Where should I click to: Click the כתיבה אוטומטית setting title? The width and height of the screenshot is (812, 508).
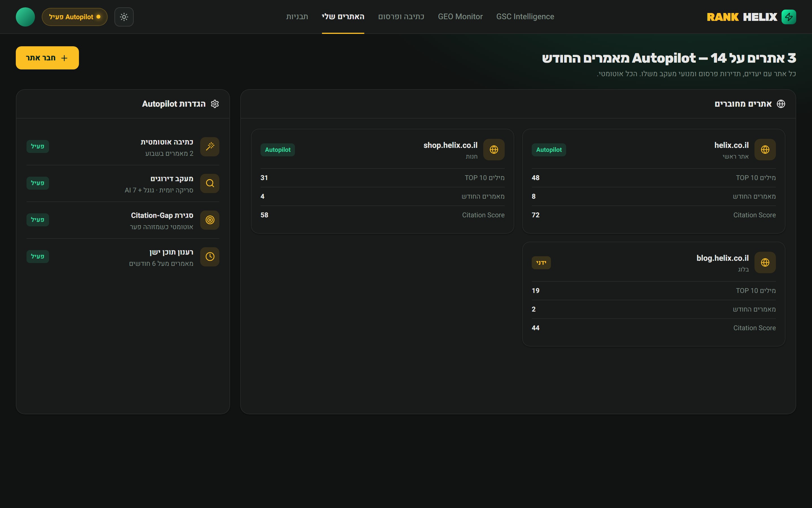click(x=167, y=142)
